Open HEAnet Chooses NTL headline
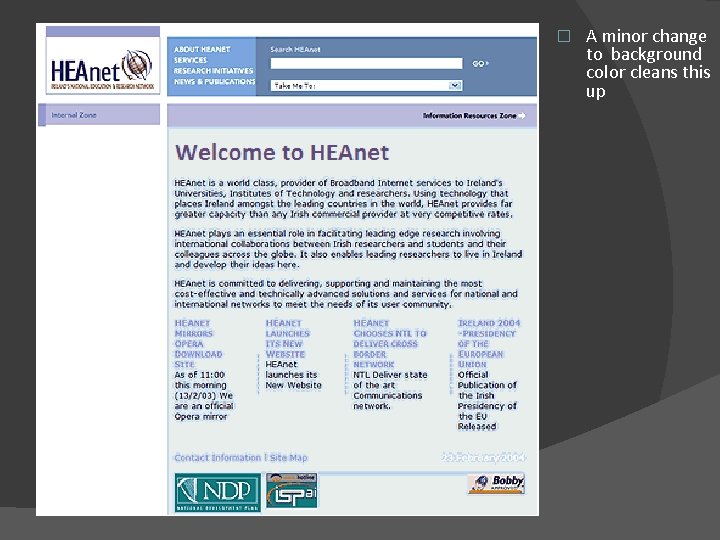This screenshot has height=540, width=720. point(390,343)
